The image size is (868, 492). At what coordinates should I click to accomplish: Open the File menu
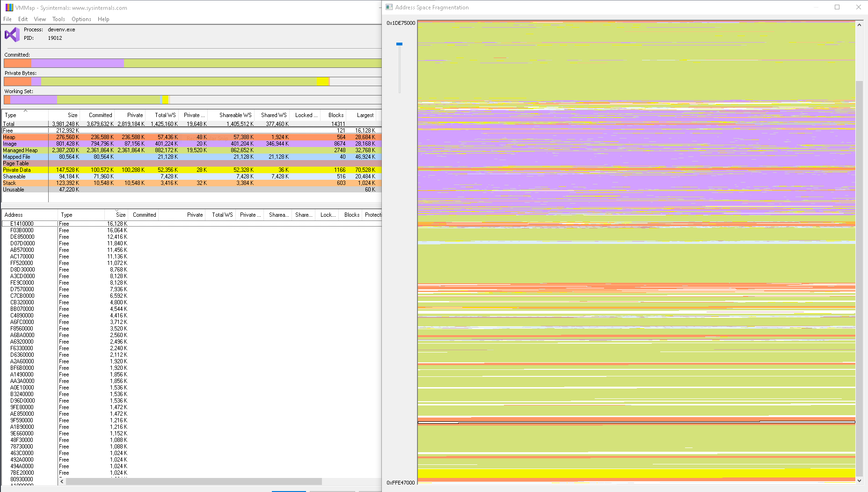[7, 19]
